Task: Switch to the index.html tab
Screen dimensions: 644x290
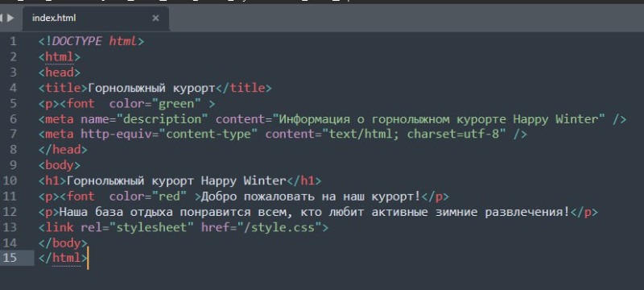Action: tap(54, 18)
